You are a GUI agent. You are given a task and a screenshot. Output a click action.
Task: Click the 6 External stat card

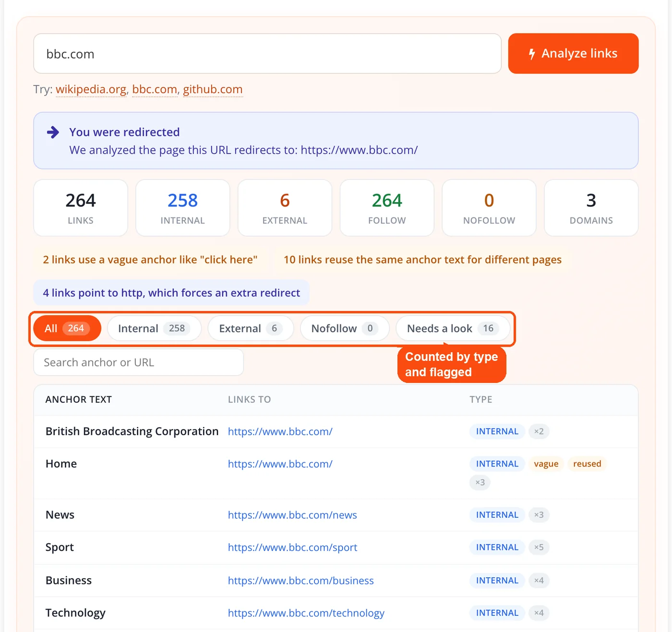(285, 208)
